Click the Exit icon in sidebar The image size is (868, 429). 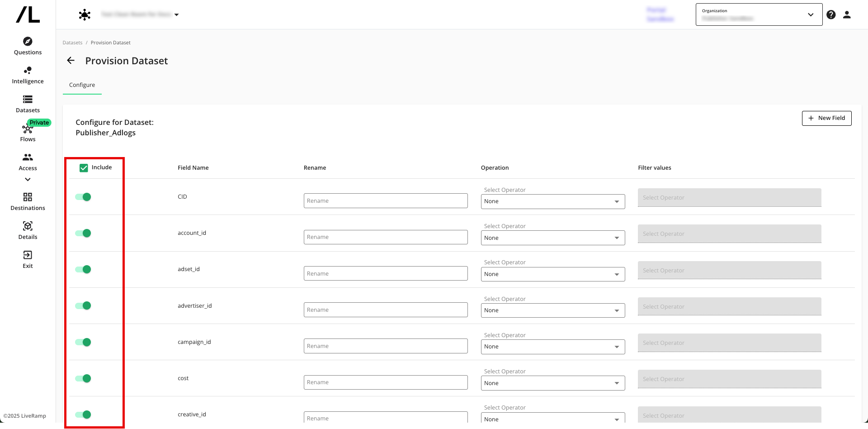coord(28,255)
